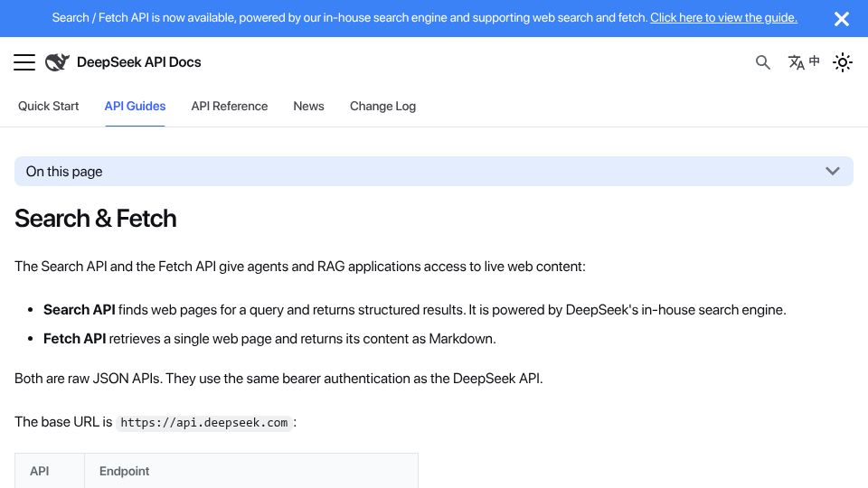Click the On this page chevron arrow
The height and width of the screenshot is (488, 868).
coord(833,172)
